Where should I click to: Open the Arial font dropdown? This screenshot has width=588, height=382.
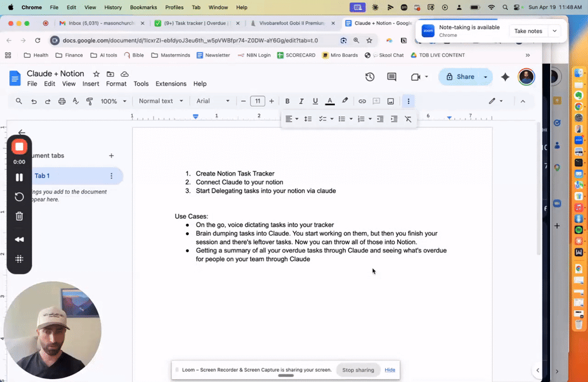point(212,101)
